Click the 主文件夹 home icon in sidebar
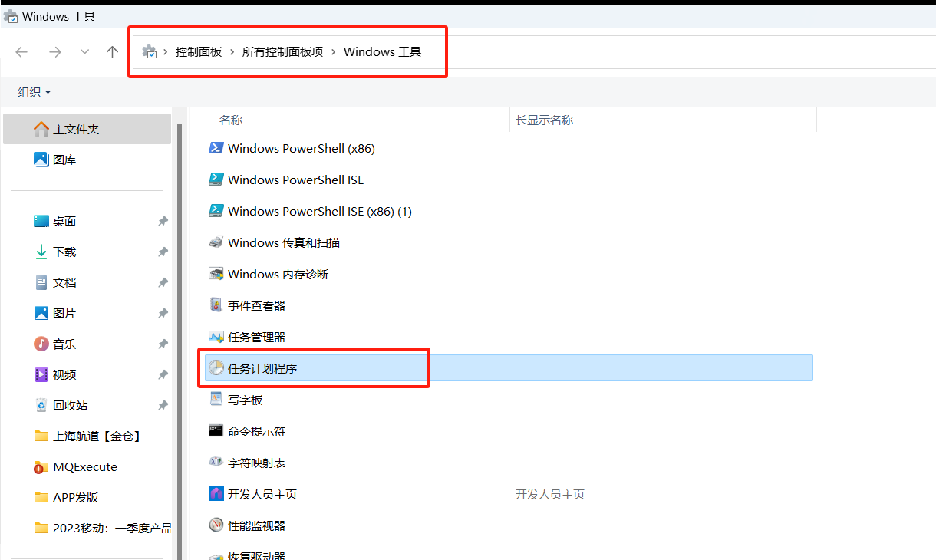Screen dimensions: 936x560 tap(41, 129)
